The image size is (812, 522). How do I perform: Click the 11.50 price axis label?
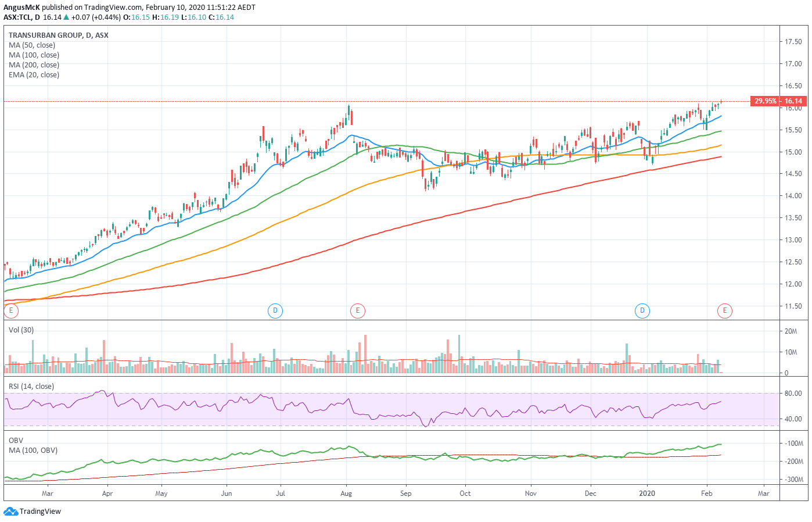793,306
